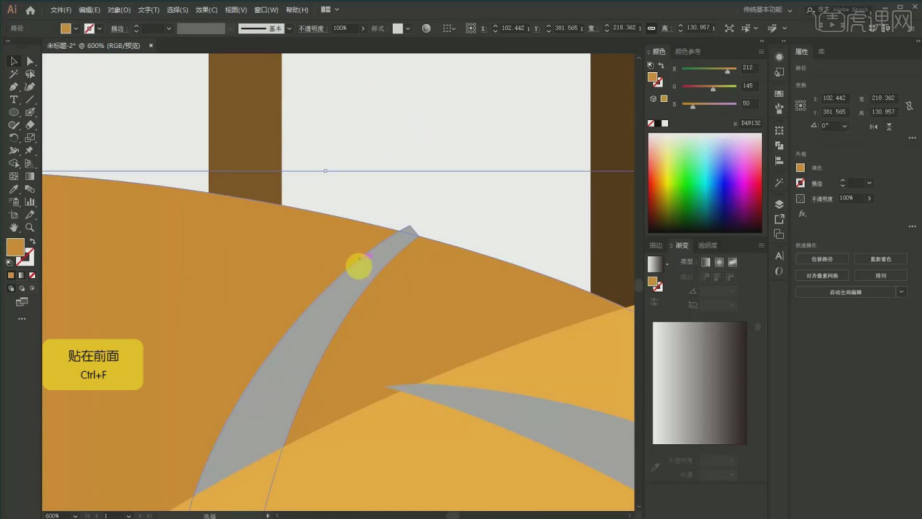Choose the linear gradient type button
Viewport: 922px width, 519px height.
(706, 262)
